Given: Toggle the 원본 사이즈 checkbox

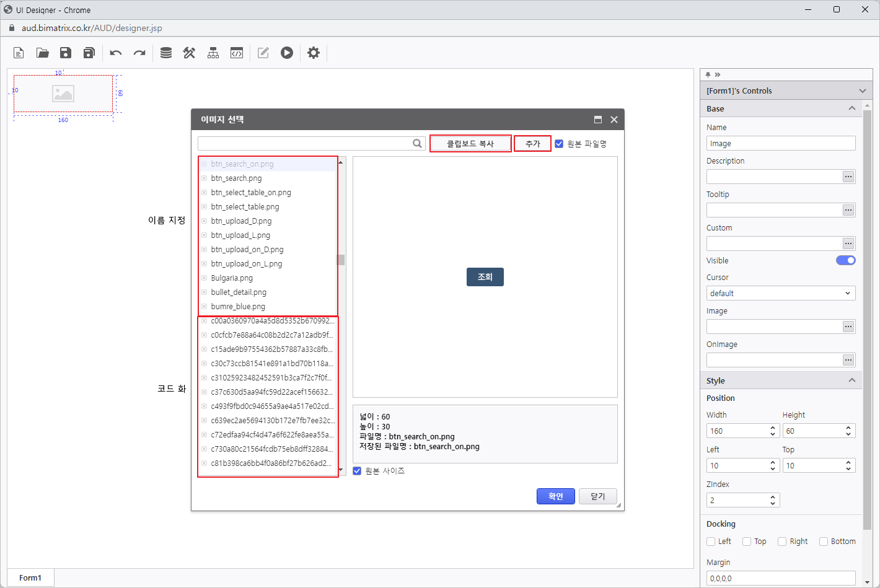Looking at the screenshot, I should coord(357,471).
